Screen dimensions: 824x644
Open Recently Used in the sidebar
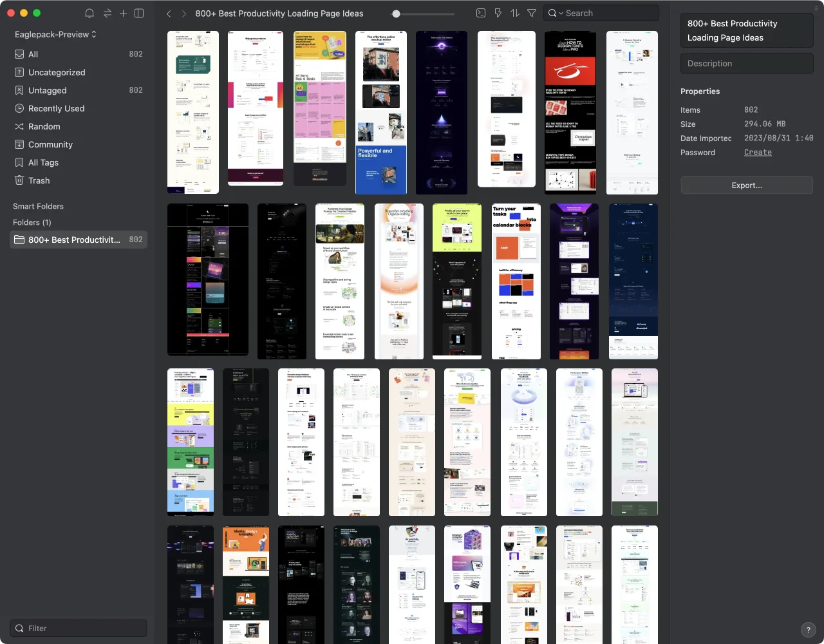point(56,108)
